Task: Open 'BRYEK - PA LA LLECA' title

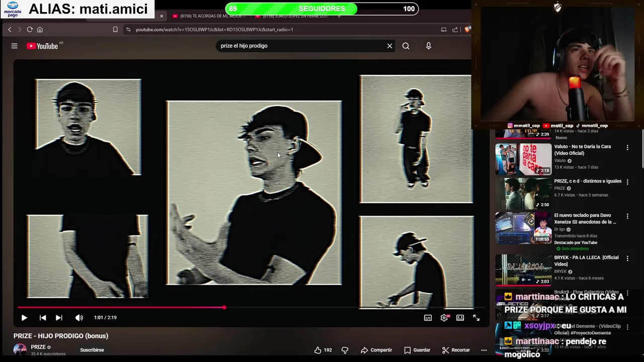Action: click(586, 261)
